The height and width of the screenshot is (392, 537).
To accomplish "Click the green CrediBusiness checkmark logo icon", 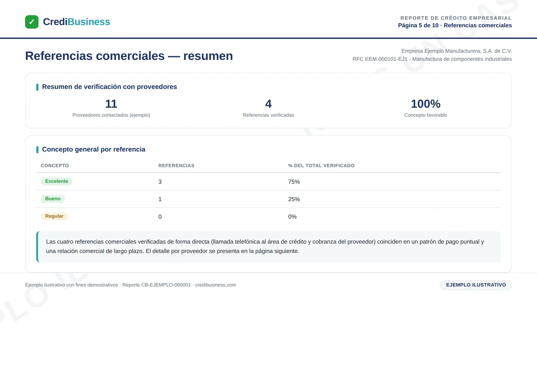I will click(x=32, y=22).
